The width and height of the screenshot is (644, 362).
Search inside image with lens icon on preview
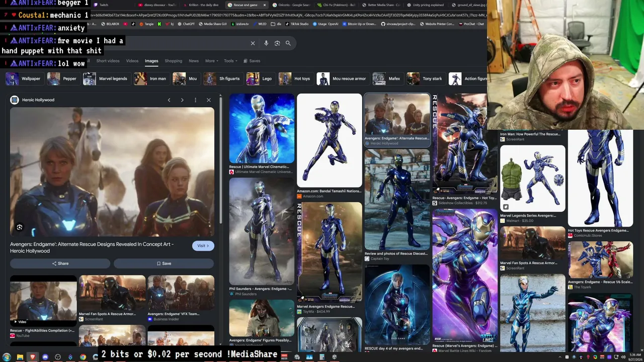point(20,227)
